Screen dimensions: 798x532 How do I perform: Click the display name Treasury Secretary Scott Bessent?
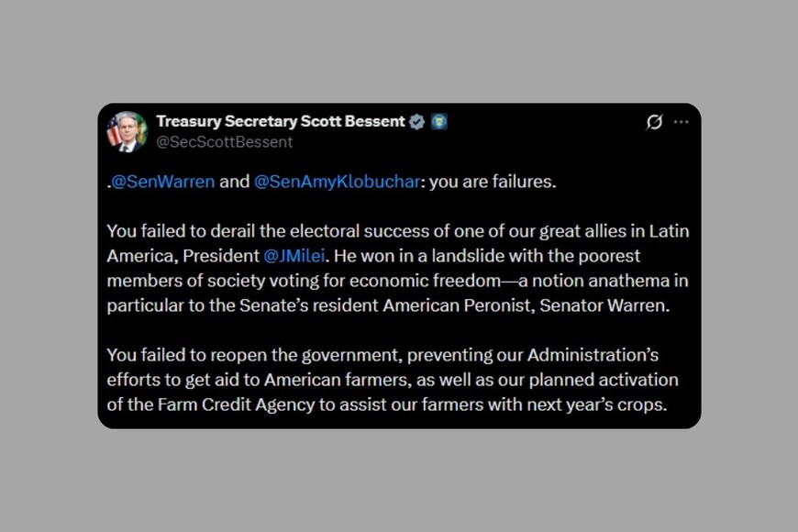pyautogui.click(x=280, y=121)
